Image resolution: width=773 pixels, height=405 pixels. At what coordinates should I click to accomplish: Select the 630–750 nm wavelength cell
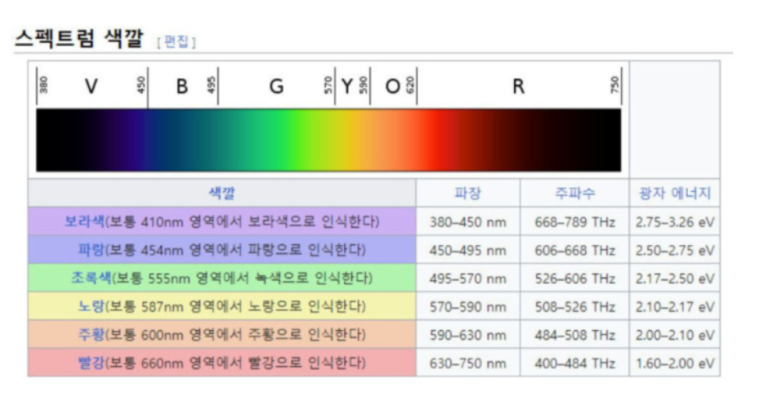click(x=468, y=363)
